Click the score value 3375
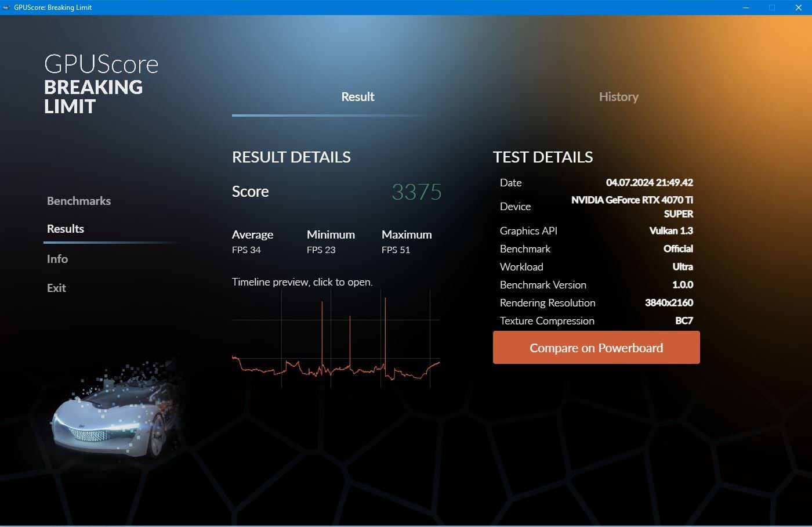The image size is (812, 527). click(416, 192)
